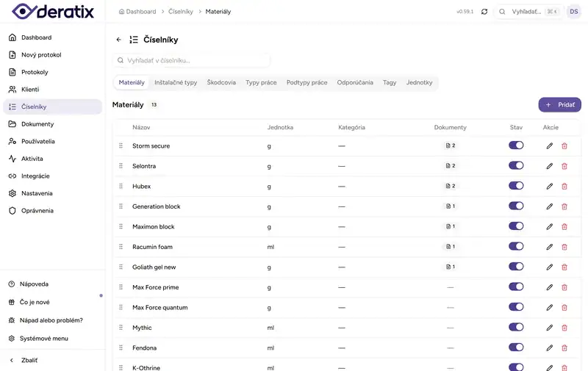
Task: Switch off Fendona material status
Action: 516,347
